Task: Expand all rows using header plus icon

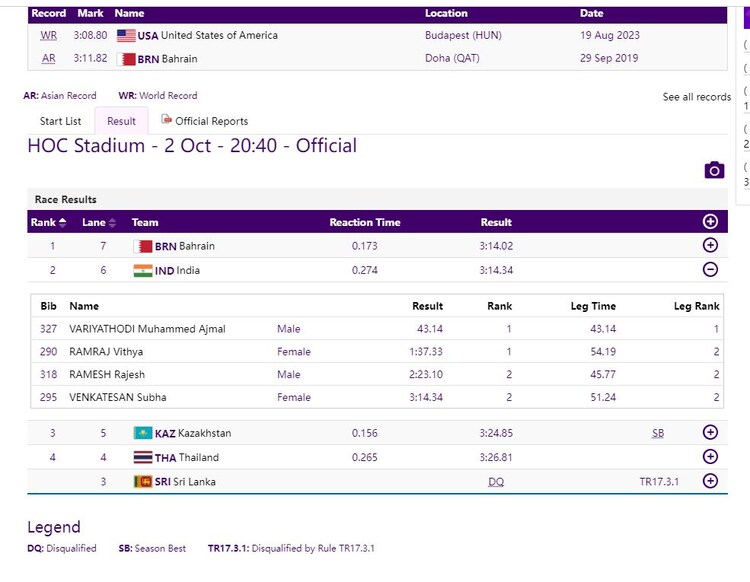Action: pos(710,222)
